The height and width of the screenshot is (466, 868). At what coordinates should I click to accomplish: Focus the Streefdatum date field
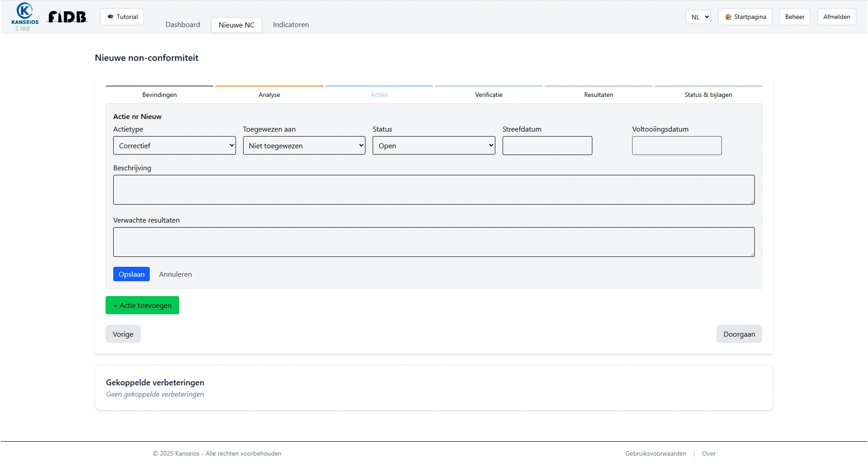[547, 146]
